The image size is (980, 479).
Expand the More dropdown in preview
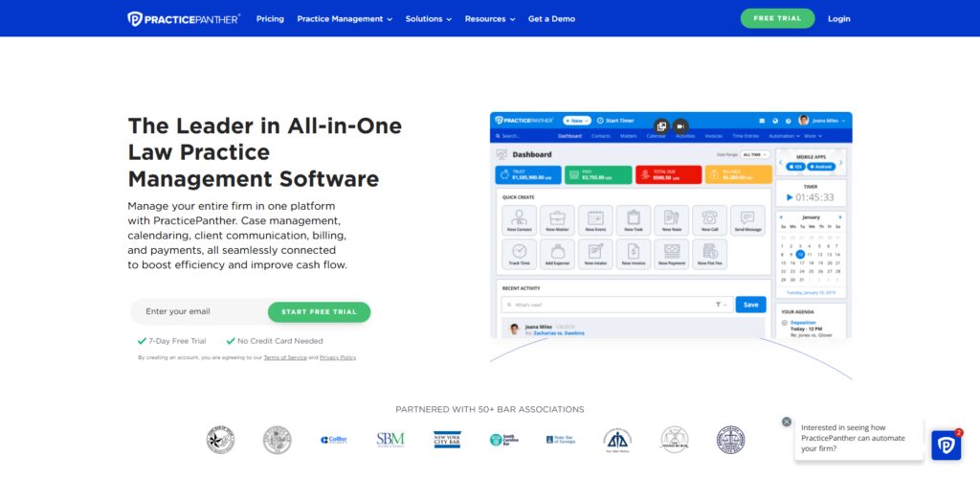[813, 136]
